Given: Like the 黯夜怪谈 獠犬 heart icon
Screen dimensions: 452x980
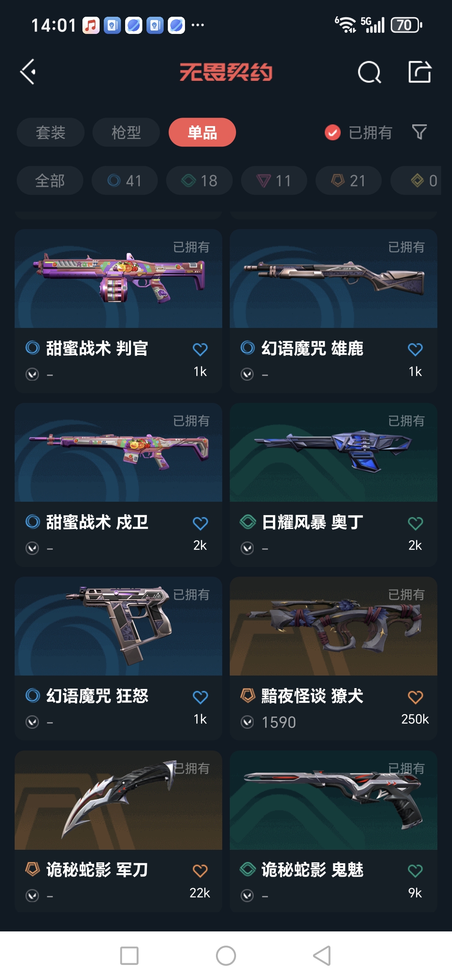Looking at the screenshot, I should [415, 697].
